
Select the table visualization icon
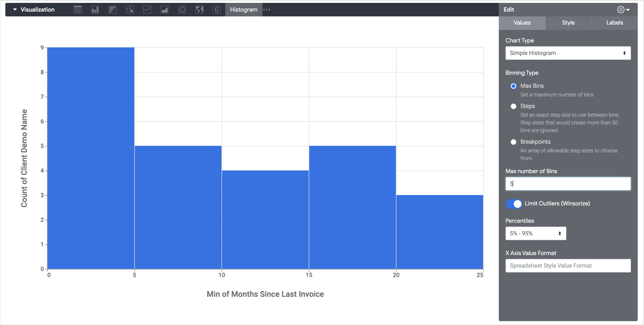point(78,10)
